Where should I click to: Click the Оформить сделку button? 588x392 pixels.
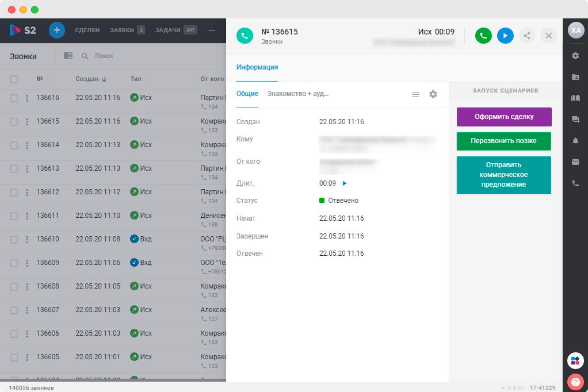tap(504, 117)
